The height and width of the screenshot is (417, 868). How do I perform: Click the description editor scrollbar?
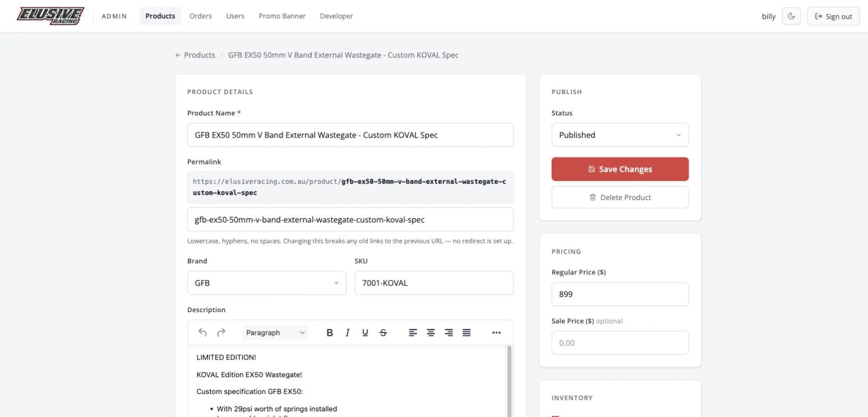[510, 381]
